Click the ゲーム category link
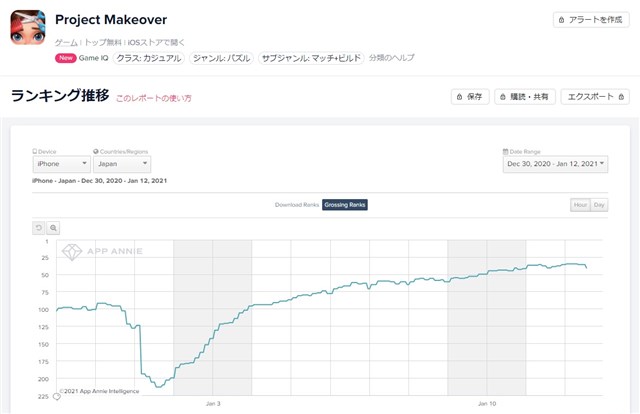Screen dimensions: 640x414 [66, 42]
